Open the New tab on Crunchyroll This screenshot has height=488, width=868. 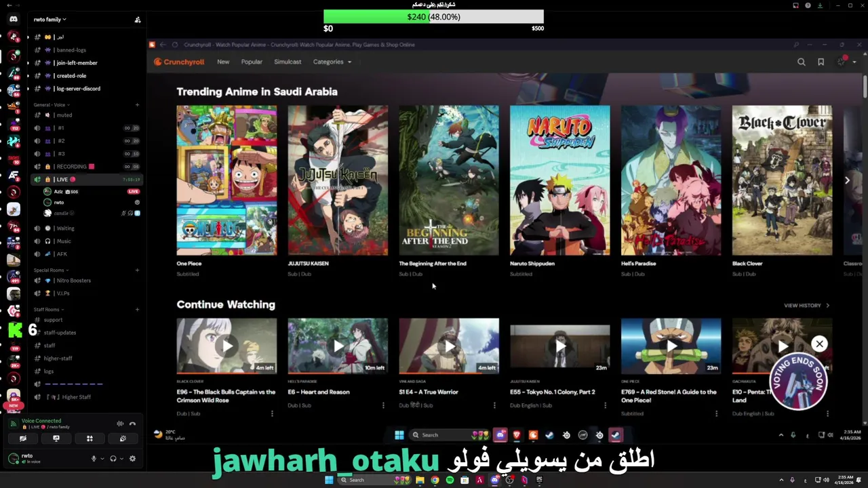(223, 62)
